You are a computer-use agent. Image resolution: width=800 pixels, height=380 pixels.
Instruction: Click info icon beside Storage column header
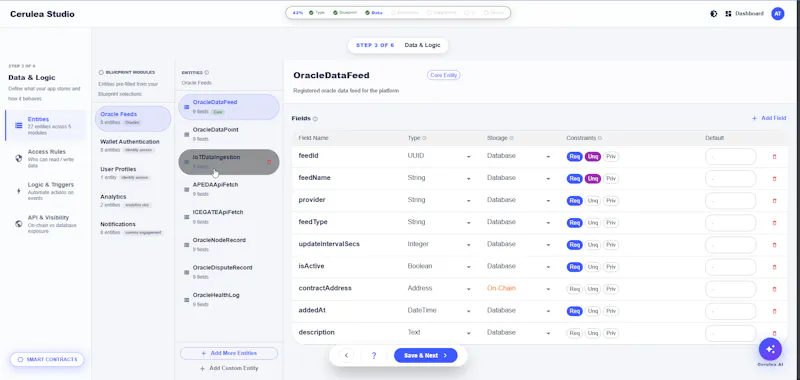(x=512, y=138)
